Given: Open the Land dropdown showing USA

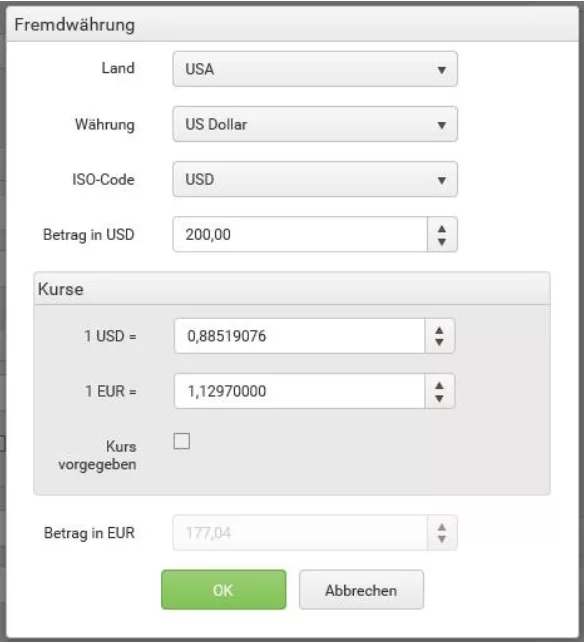Looking at the screenshot, I should tap(315, 69).
